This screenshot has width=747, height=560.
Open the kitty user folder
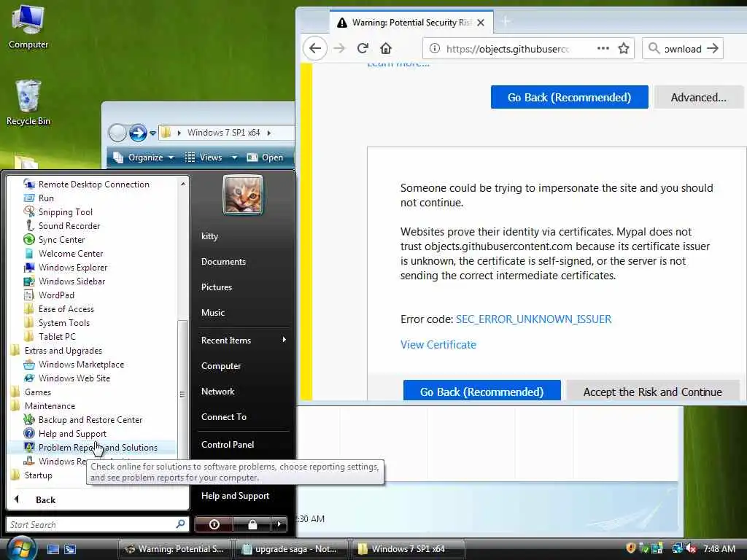click(209, 236)
